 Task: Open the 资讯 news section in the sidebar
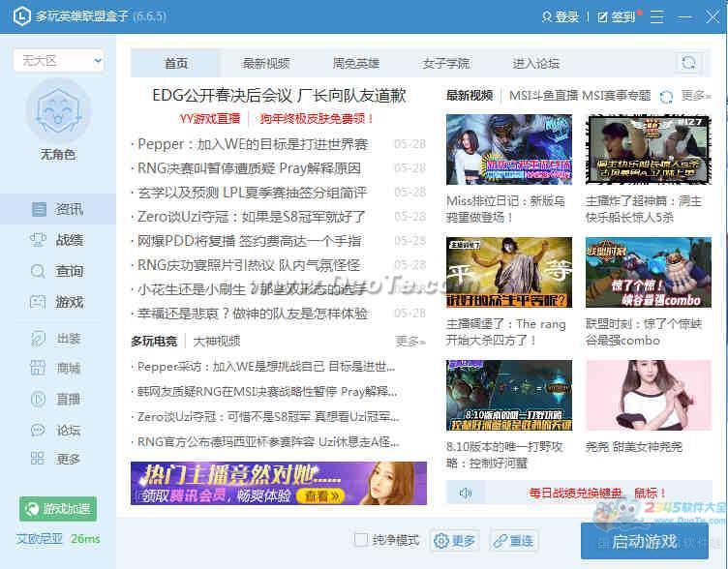(57, 209)
